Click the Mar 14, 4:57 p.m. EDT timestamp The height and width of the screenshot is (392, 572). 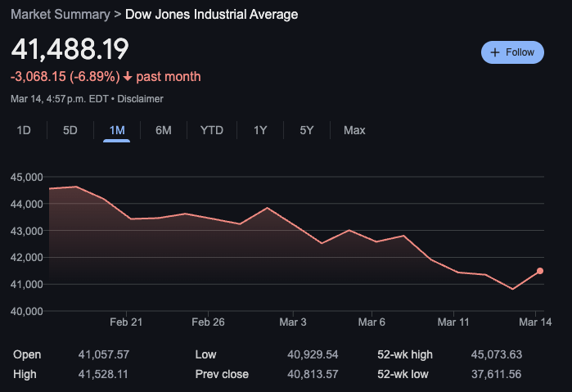[60, 99]
